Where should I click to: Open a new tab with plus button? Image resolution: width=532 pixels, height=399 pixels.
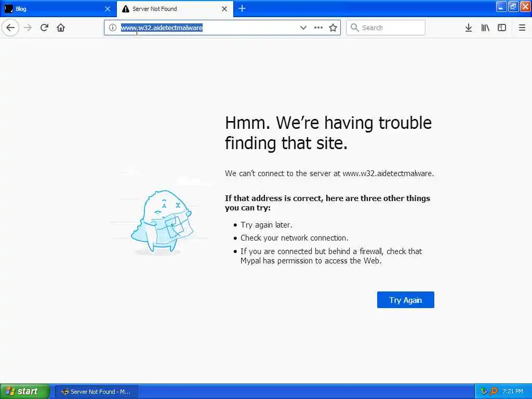click(242, 8)
